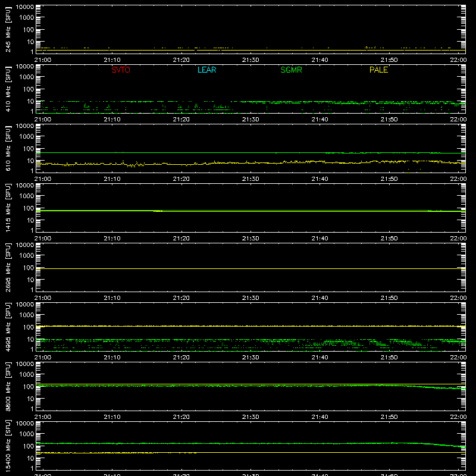
Task: Select the 245 MHz [SFU] axis label
Action: pos(8,29)
